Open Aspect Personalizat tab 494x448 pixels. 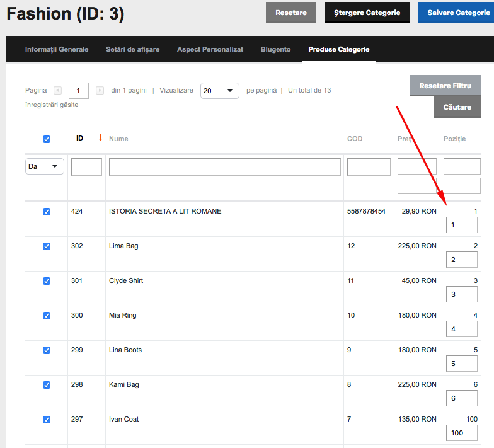[x=210, y=49]
